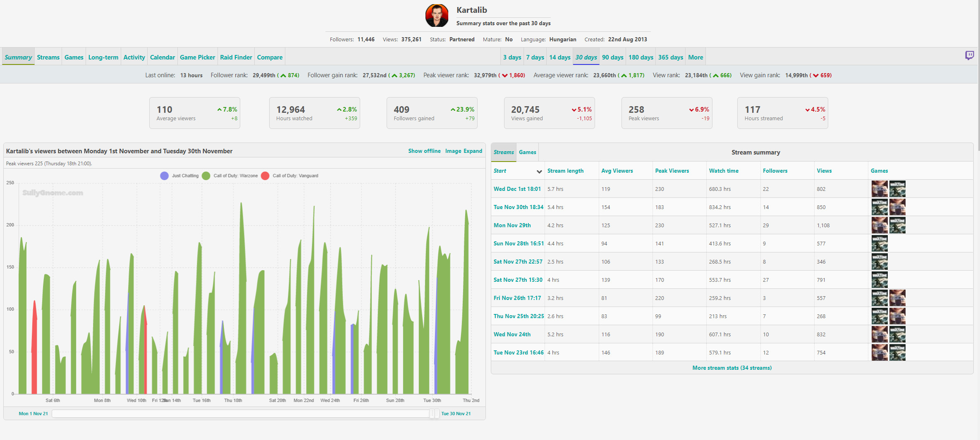This screenshot has height=440, width=980.
Task: Click Just Chatting thumbnail in Mon Nov 29th row
Action: coord(880,226)
